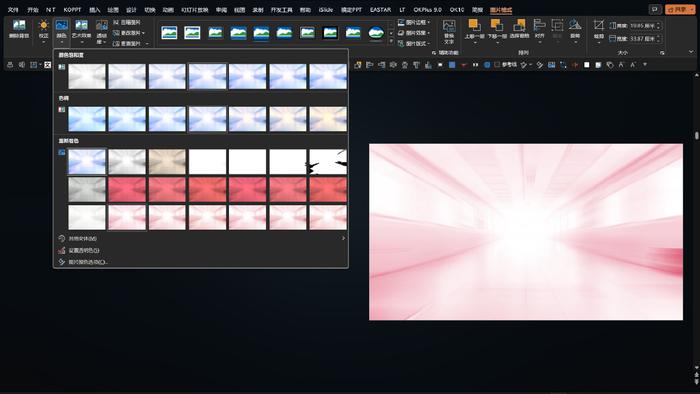
Task: Expand the Picture Effects dropdown arrow
Action: pyautogui.click(x=429, y=33)
